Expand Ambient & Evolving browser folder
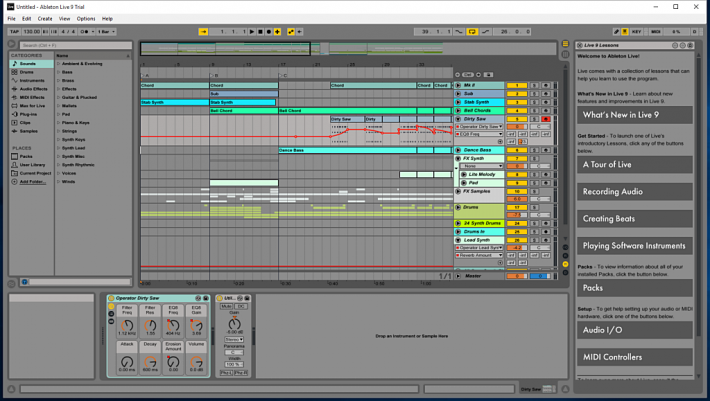710x401 pixels. 59,64
